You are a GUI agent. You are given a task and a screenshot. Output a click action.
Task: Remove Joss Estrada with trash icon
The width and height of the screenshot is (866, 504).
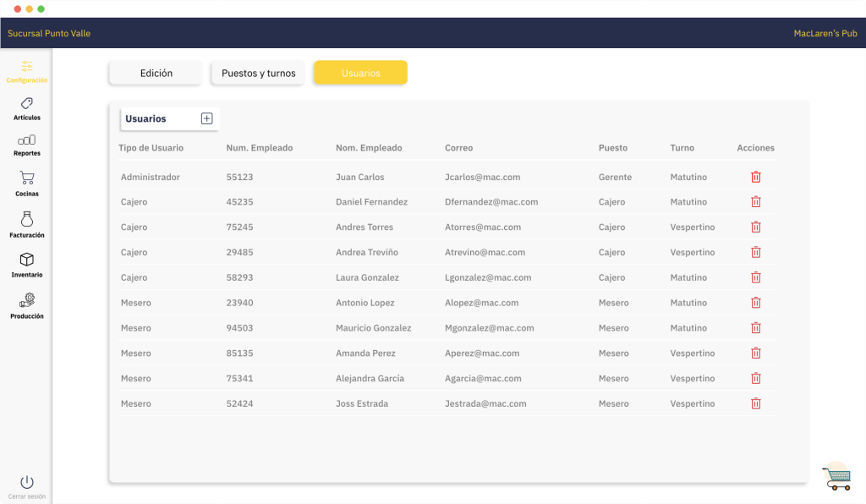tap(756, 403)
